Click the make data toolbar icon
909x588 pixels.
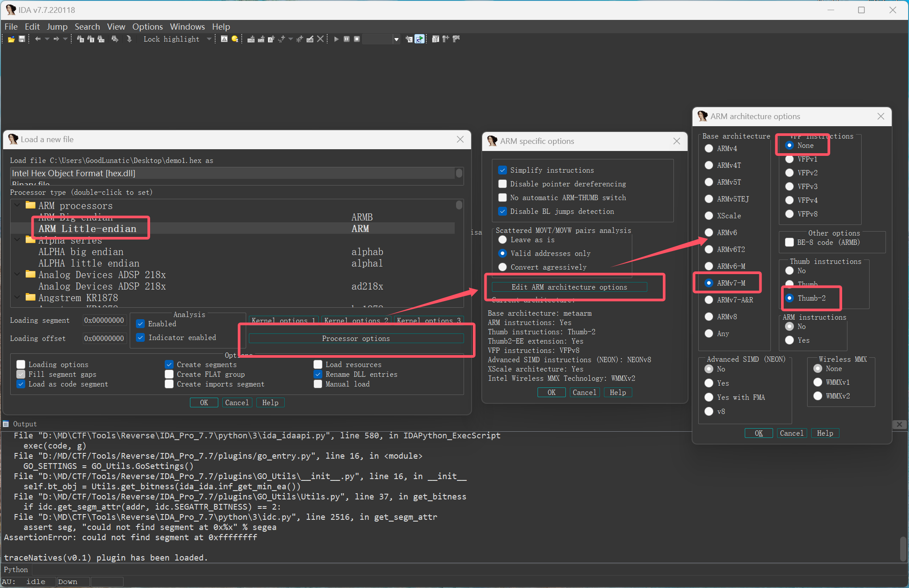(261, 39)
